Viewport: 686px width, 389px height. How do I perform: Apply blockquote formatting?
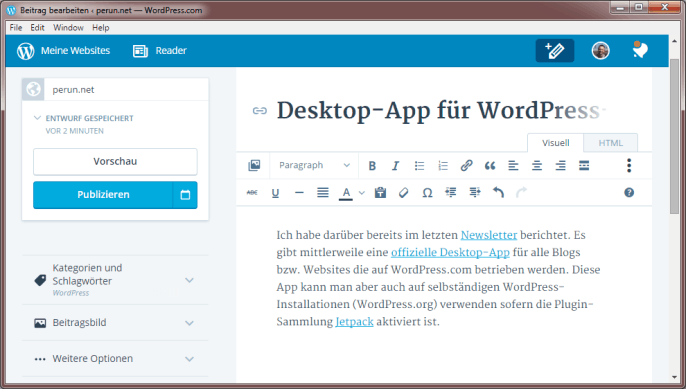[x=490, y=166]
